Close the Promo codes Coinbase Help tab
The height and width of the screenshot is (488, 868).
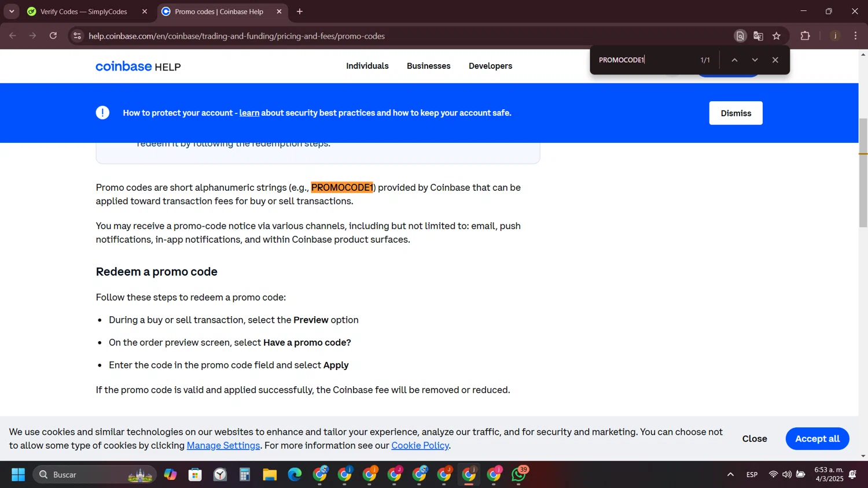coord(279,12)
